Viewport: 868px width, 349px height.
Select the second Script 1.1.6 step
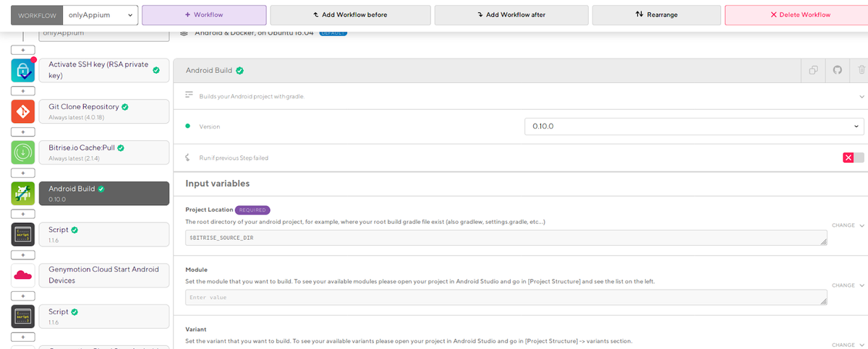pyautogui.click(x=104, y=316)
